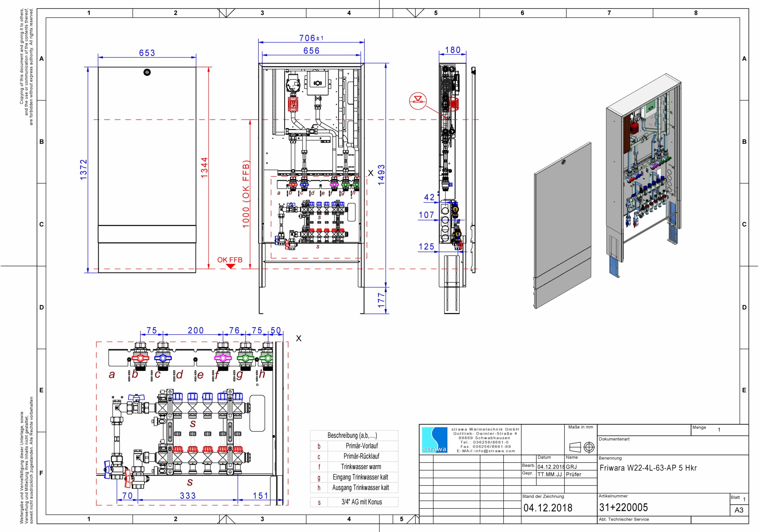Click the blue butterfly handle on the upper manifold inlet

136,397
